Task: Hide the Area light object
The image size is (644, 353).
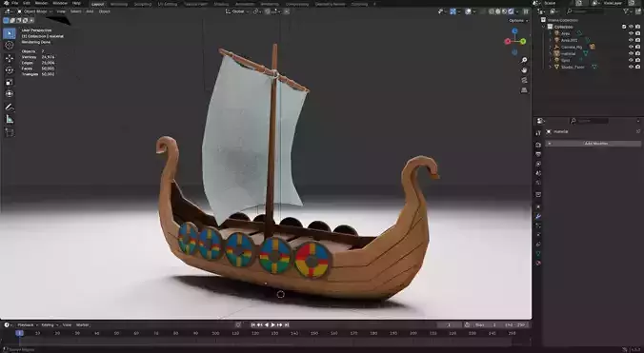Action: [x=632, y=33]
